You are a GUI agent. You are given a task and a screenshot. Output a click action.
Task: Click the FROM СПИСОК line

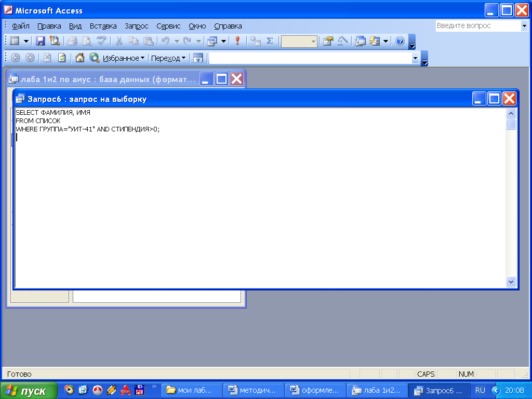pos(38,121)
